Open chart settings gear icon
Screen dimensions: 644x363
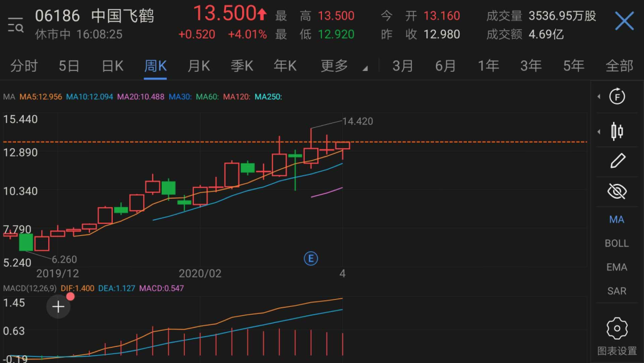[617, 329]
